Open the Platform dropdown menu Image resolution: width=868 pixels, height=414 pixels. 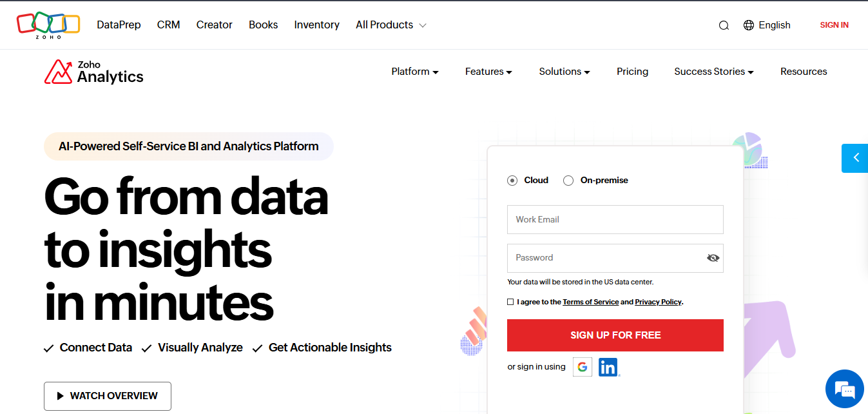(x=415, y=72)
